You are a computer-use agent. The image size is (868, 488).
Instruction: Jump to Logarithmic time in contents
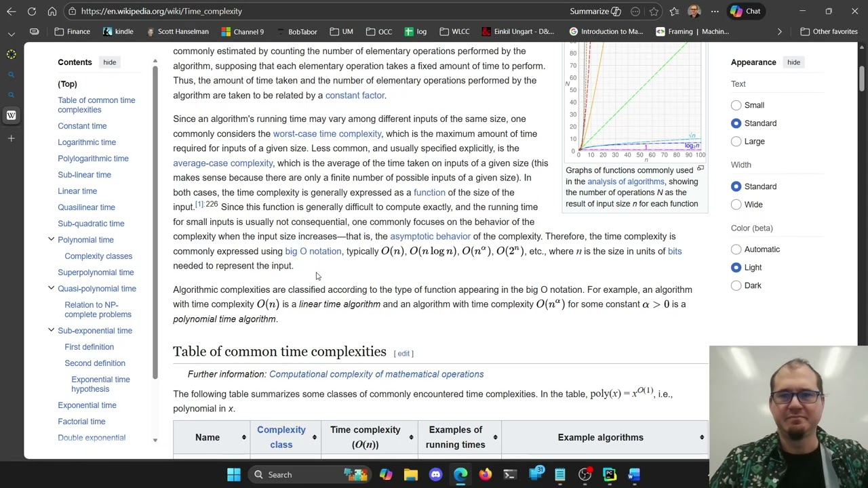tap(87, 142)
